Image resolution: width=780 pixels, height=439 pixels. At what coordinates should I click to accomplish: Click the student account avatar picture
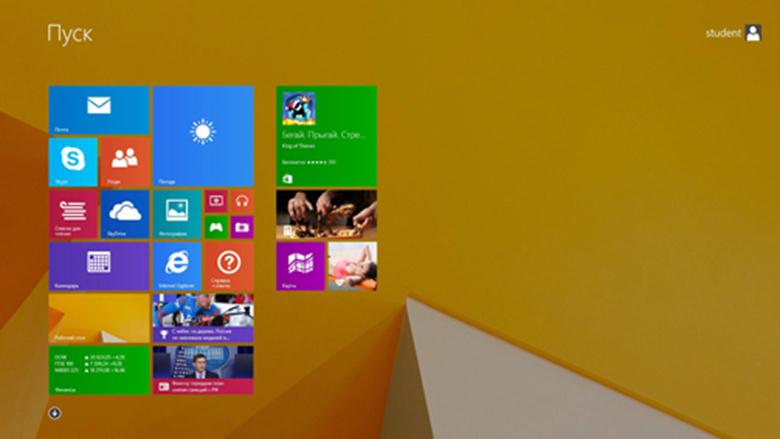point(753,33)
